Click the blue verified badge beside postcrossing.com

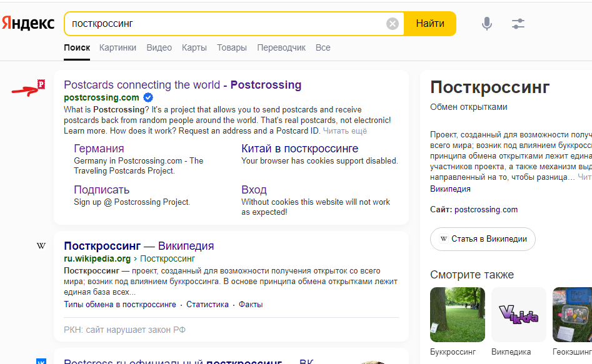148,97
